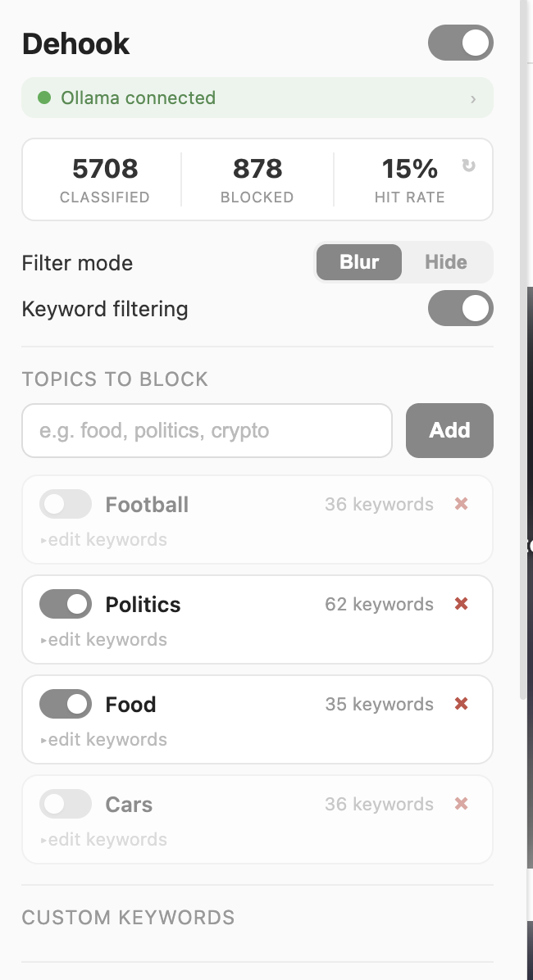The width and height of the screenshot is (533, 980).
Task: Select the Blur filter mode
Action: point(359,262)
